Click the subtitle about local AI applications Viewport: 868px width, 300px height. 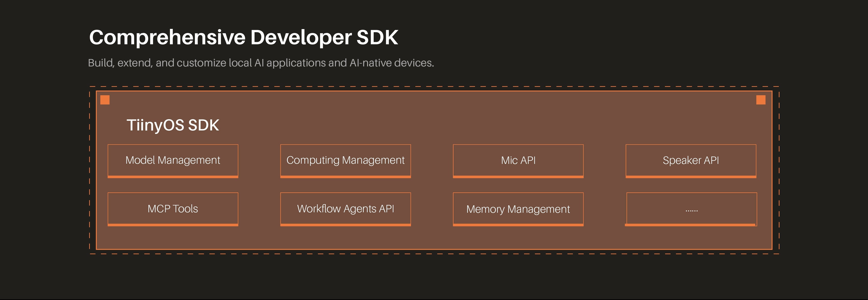click(x=261, y=63)
